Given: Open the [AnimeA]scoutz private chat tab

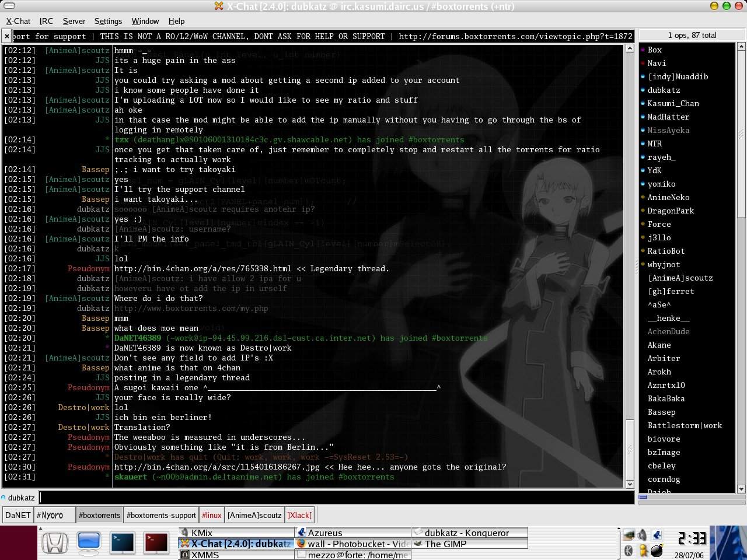Looking at the screenshot, I should click(x=254, y=515).
